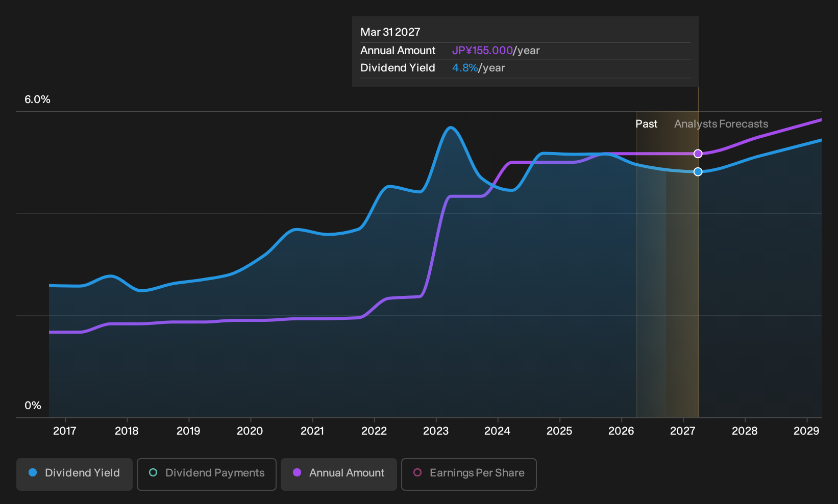Click the Analysts Forecasts label

pyautogui.click(x=721, y=124)
